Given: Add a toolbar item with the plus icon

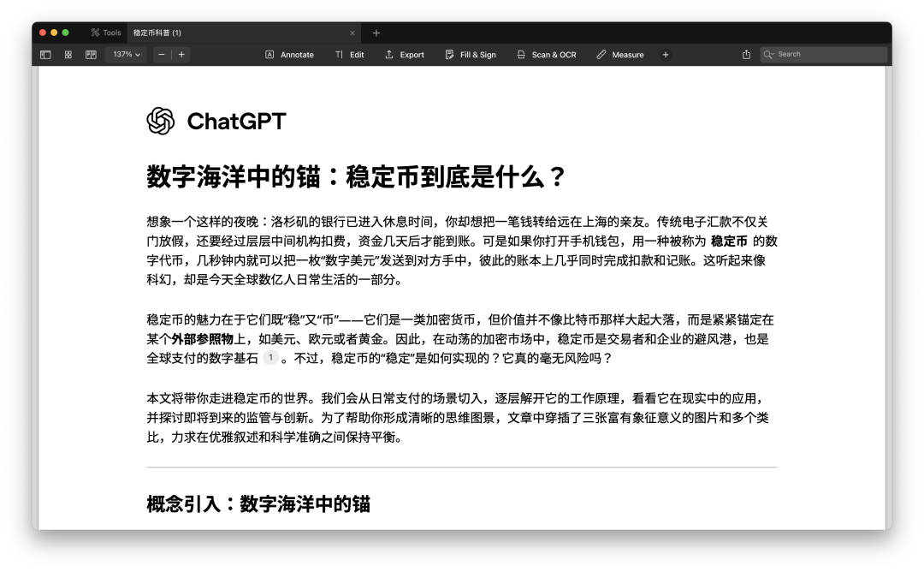Looking at the screenshot, I should [x=666, y=55].
